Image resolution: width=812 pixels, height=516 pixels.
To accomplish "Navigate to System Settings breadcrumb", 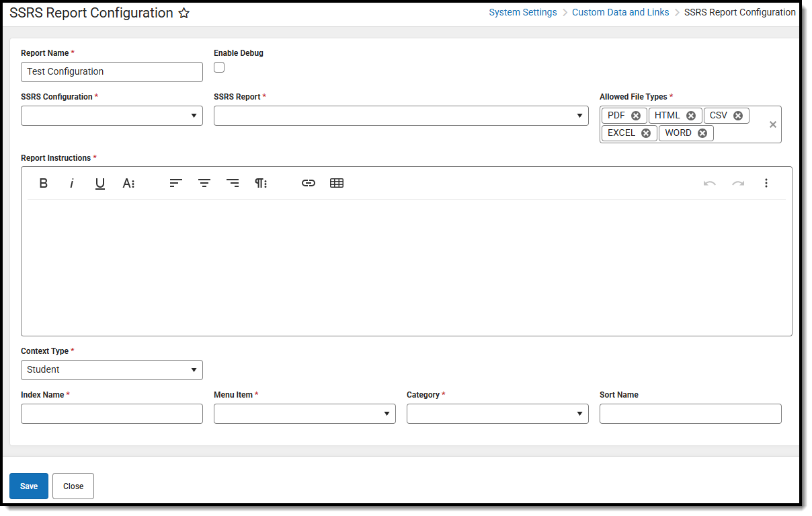I will pyautogui.click(x=522, y=11).
